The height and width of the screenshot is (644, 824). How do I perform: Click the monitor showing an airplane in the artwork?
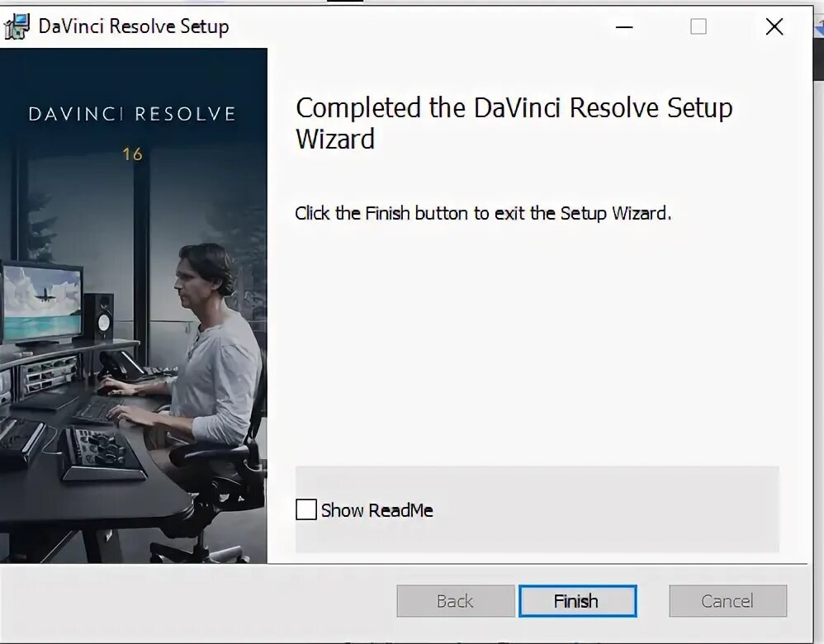pos(41,303)
